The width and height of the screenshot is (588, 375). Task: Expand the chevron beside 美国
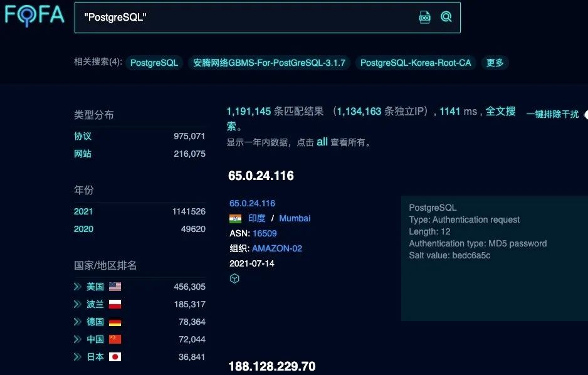[78, 287]
